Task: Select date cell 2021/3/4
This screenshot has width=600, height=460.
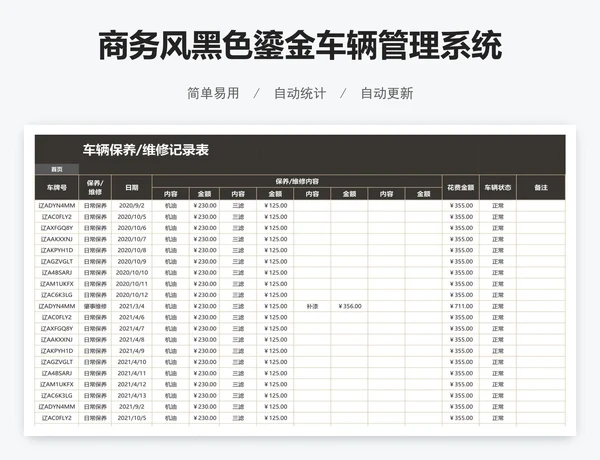Action: point(132,306)
